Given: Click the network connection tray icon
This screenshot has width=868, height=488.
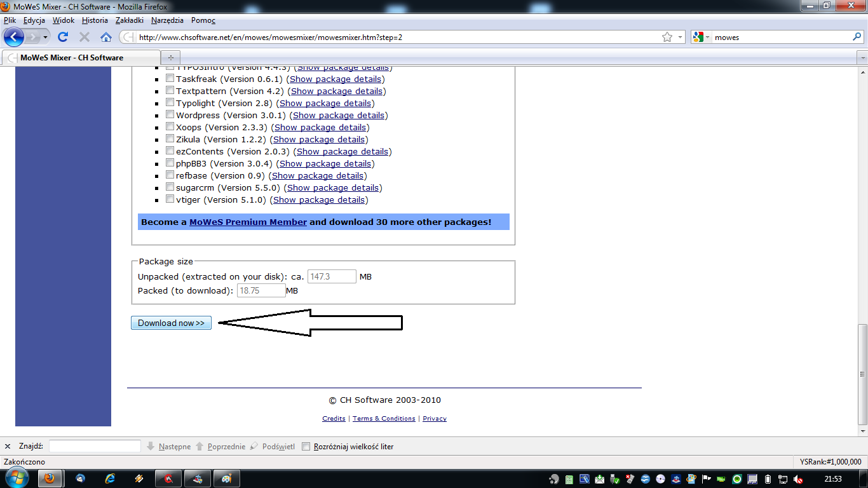Looking at the screenshot, I should click(783, 479).
